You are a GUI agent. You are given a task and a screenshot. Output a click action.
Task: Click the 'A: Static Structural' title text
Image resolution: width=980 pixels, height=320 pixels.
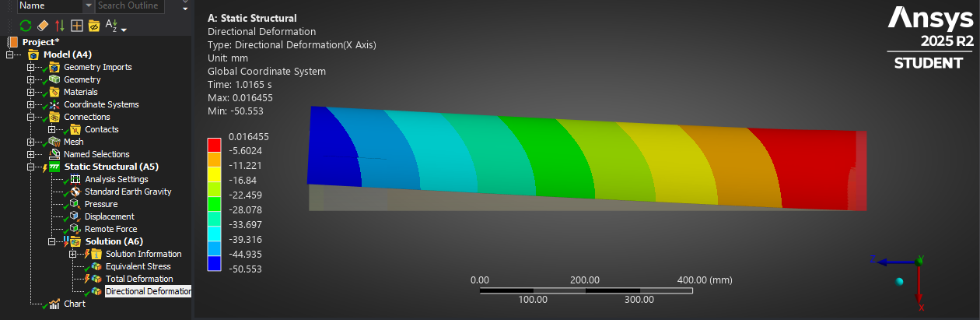tap(252, 18)
